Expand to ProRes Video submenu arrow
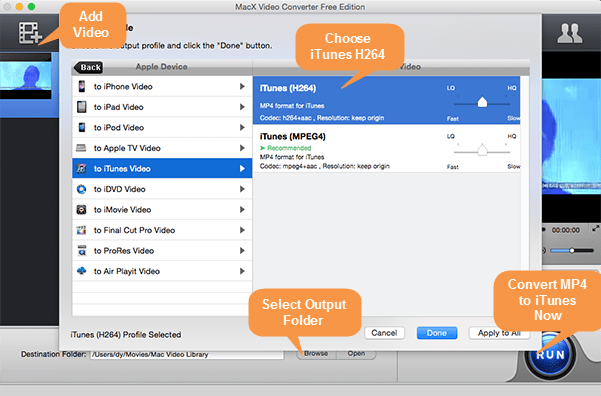Screen dimensions: 601x396 tap(242, 251)
